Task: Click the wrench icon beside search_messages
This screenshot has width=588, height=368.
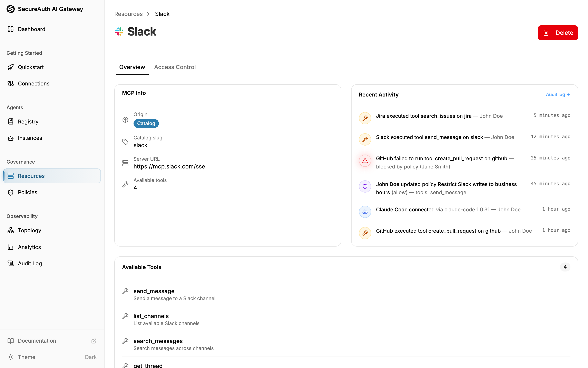Action: 125,341
